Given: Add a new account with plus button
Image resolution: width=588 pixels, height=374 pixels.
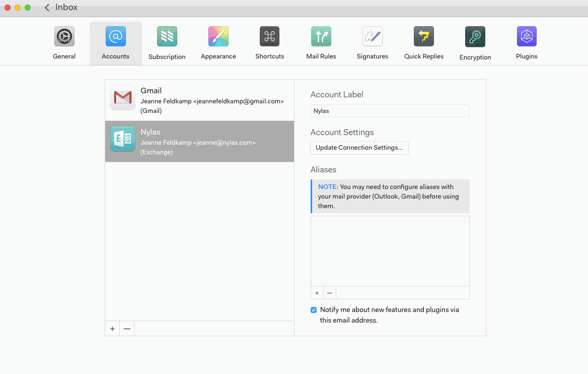Looking at the screenshot, I should (112, 329).
